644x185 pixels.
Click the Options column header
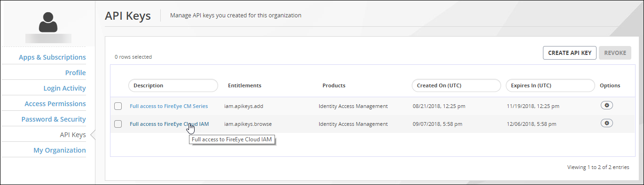pyautogui.click(x=610, y=85)
